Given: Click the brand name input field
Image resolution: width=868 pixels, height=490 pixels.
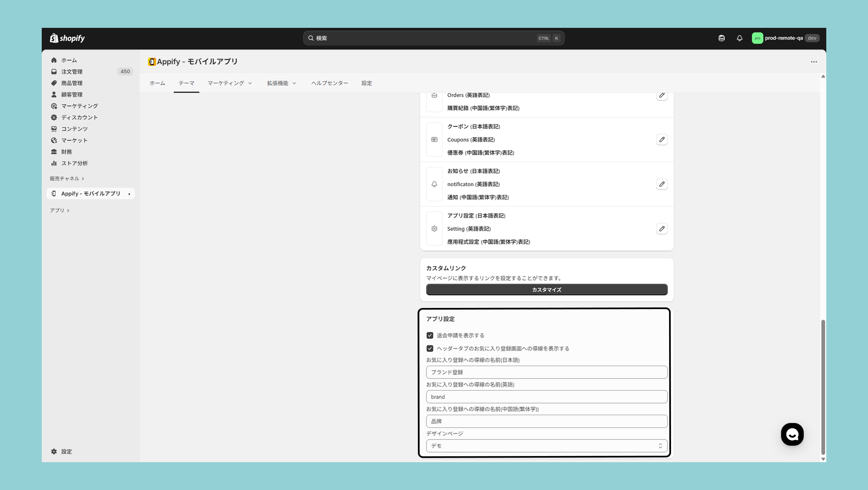Looking at the screenshot, I should point(546,397).
